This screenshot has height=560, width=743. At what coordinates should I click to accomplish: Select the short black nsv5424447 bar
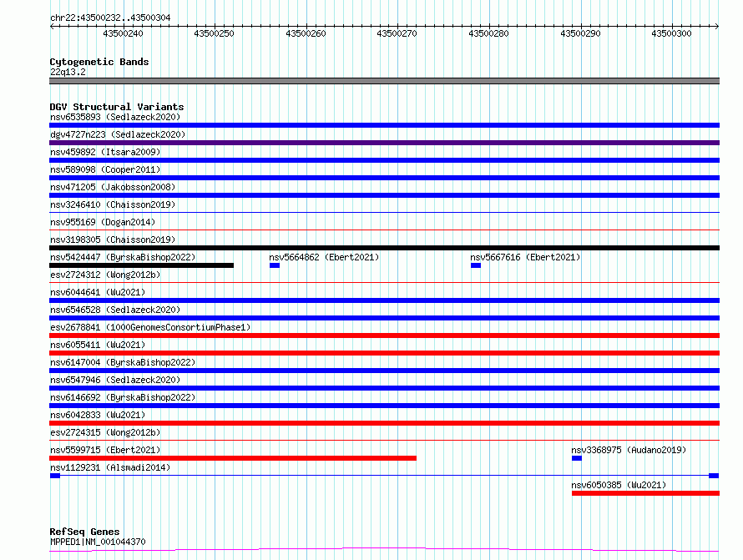click(141, 265)
